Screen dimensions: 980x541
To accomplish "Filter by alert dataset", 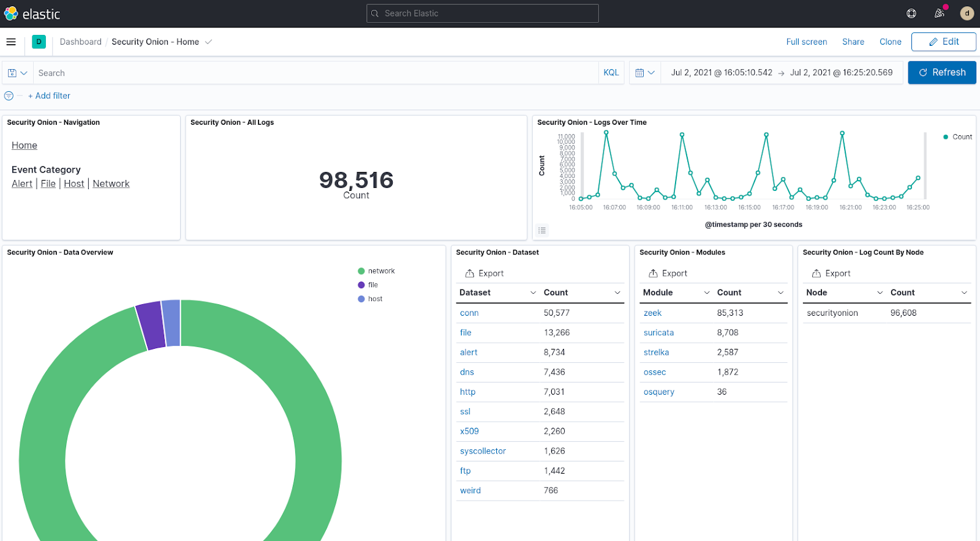I will (469, 353).
